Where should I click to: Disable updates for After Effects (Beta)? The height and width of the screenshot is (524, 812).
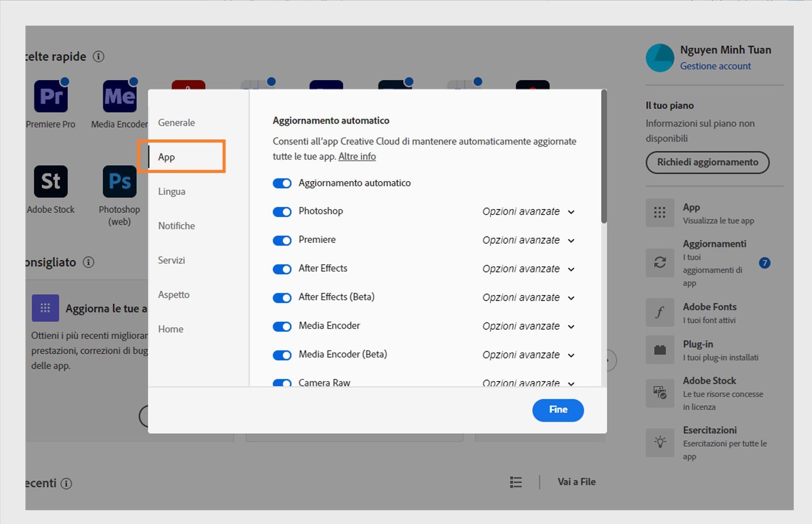(282, 298)
